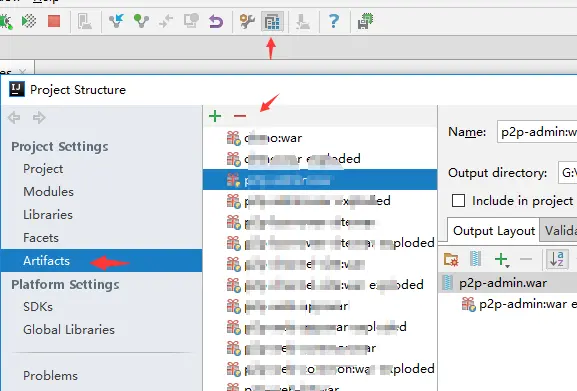Click Create Directory icon in Output Layout
The height and width of the screenshot is (391, 577).
451,259
